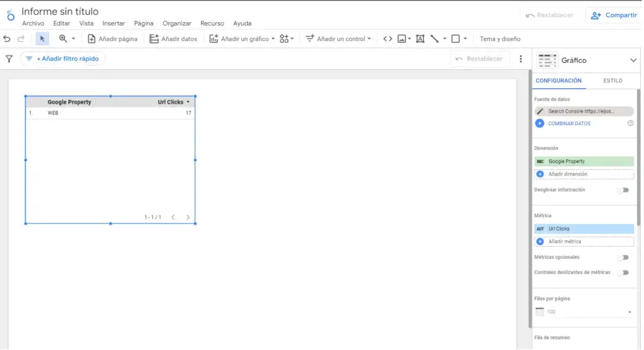Click the edit data source pencil icon

(540, 111)
